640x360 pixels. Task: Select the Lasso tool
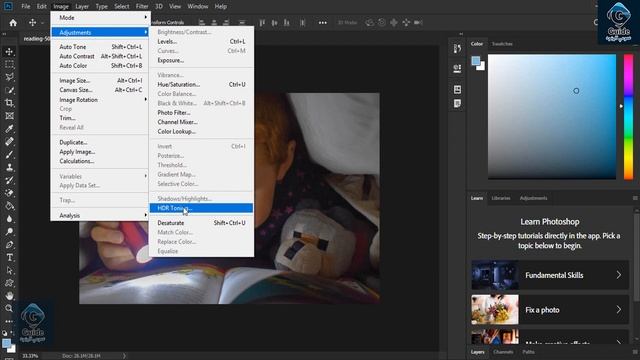click(x=9, y=77)
